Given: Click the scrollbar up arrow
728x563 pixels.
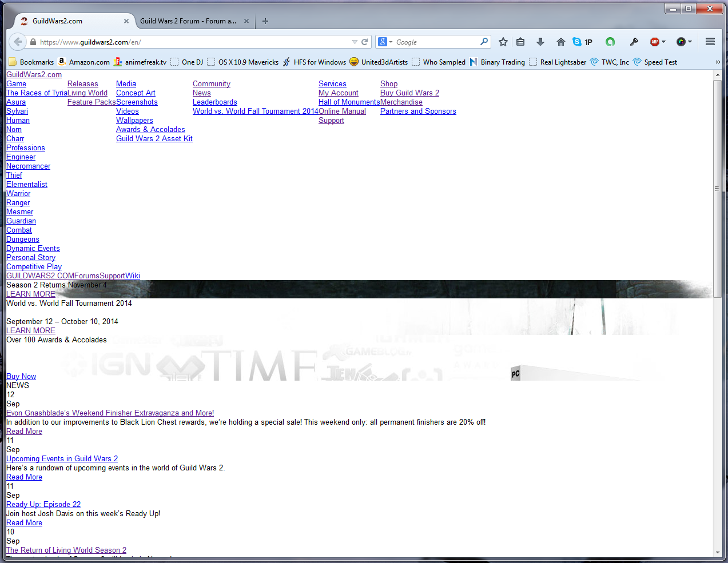Looking at the screenshot, I should 718,75.
